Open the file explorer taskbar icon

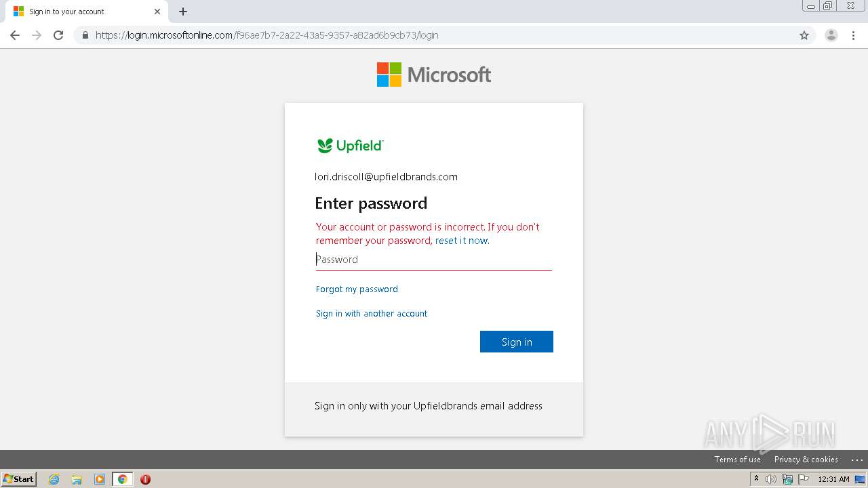pos(77,479)
